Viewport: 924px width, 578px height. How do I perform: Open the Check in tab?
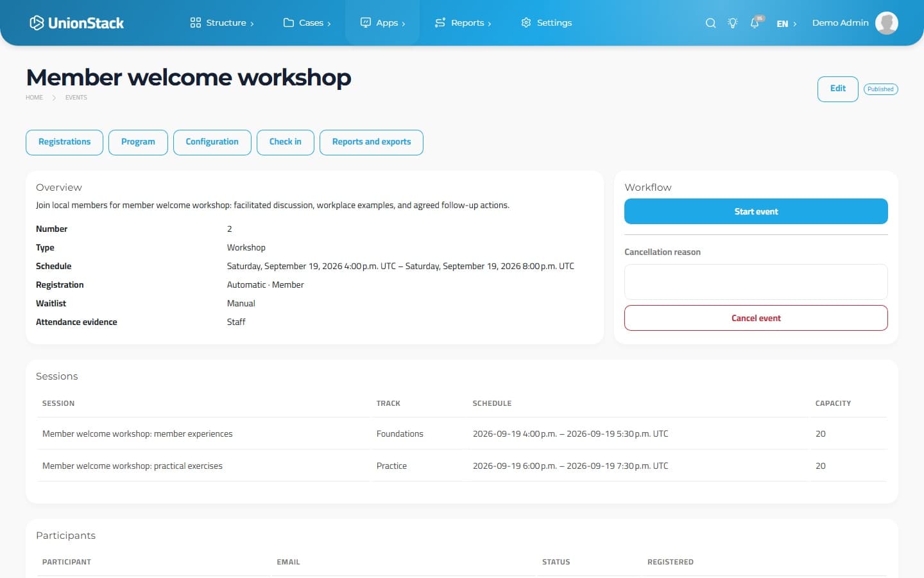(x=286, y=142)
